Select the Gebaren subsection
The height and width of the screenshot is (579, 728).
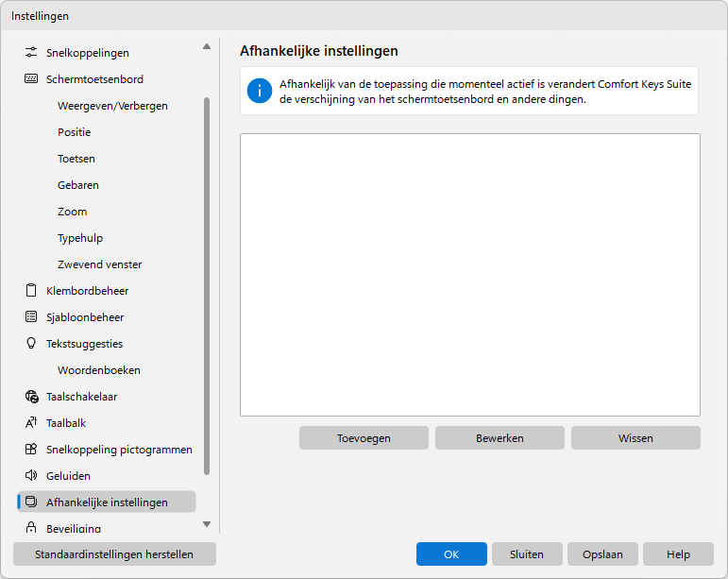click(x=78, y=185)
